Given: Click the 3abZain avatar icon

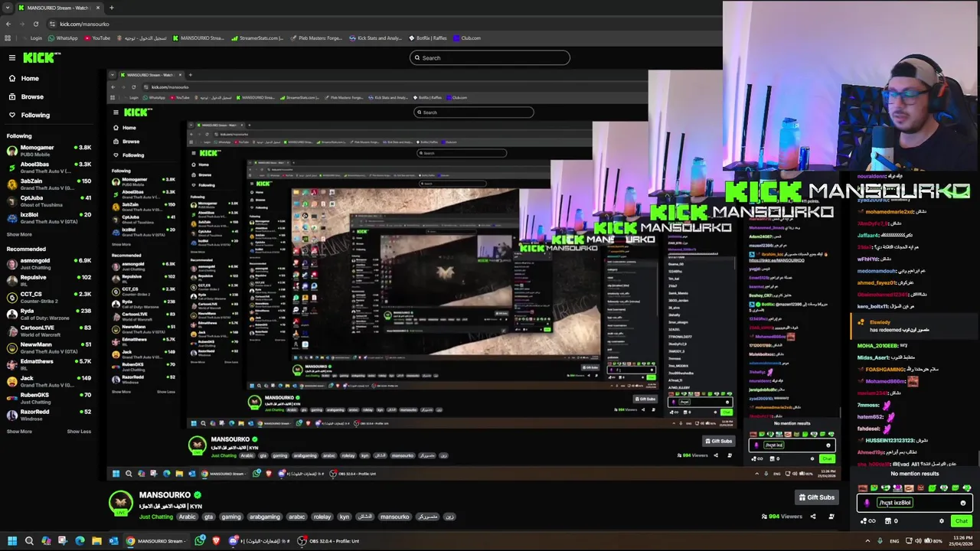Looking at the screenshot, I should point(12,184).
